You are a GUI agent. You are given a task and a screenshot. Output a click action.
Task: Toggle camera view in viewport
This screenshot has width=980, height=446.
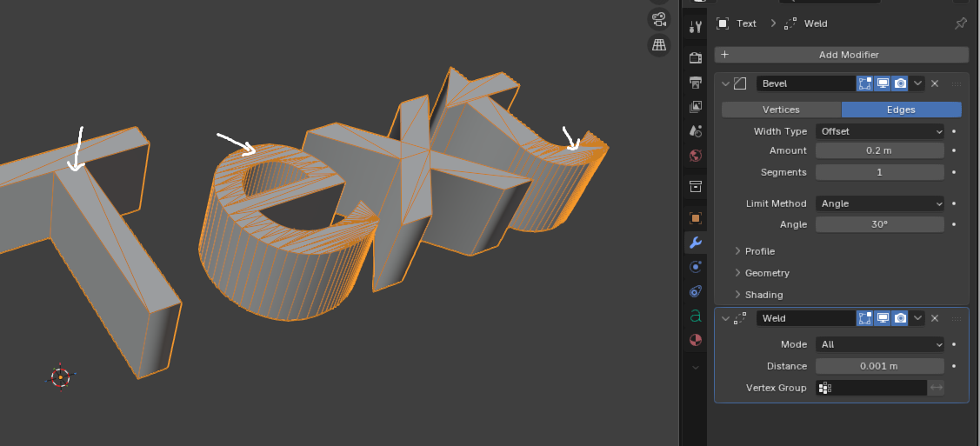point(659,19)
